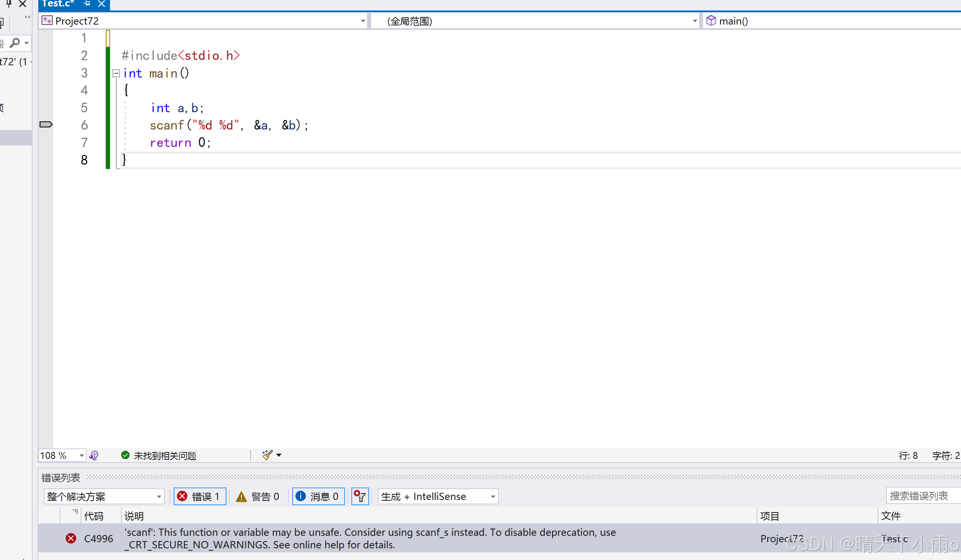
Task: Toggle the 错误 1 errors filter
Action: [x=200, y=496]
